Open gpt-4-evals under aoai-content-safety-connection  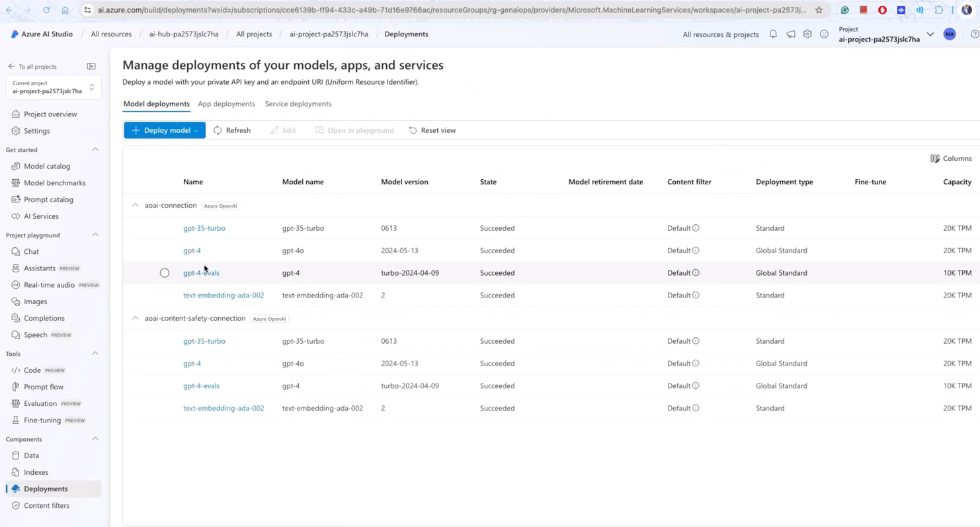click(201, 385)
